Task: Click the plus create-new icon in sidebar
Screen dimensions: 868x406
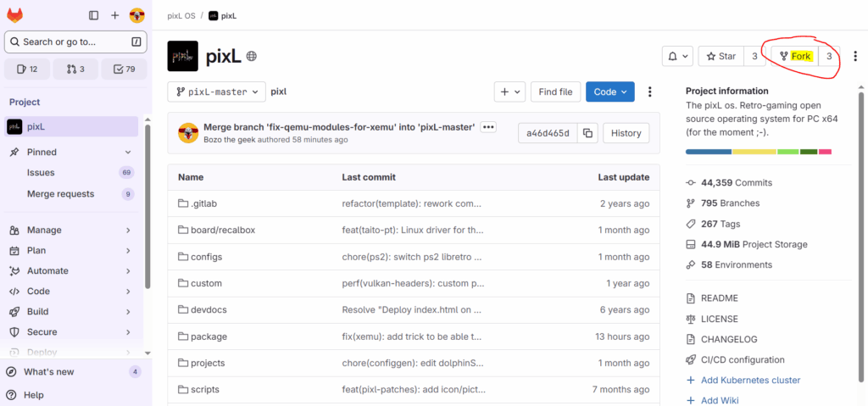Action: tap(115, 15)
